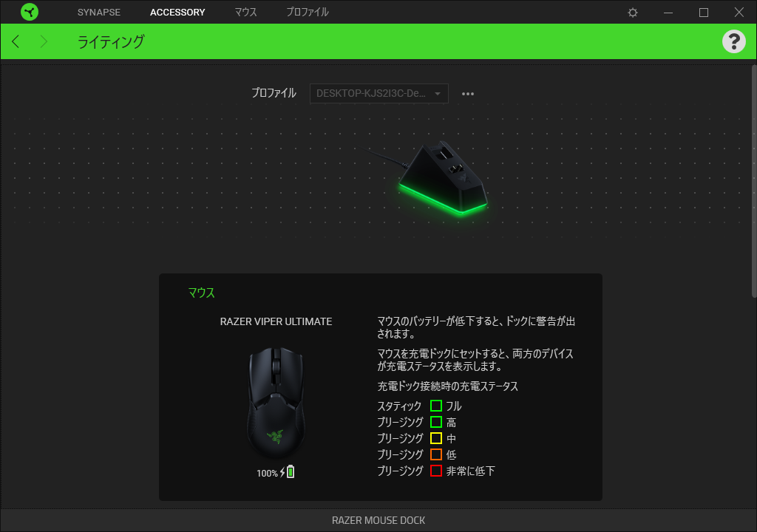Switch to the マウス tab
This screenshot has height=532, width=757.
point(245,12)
